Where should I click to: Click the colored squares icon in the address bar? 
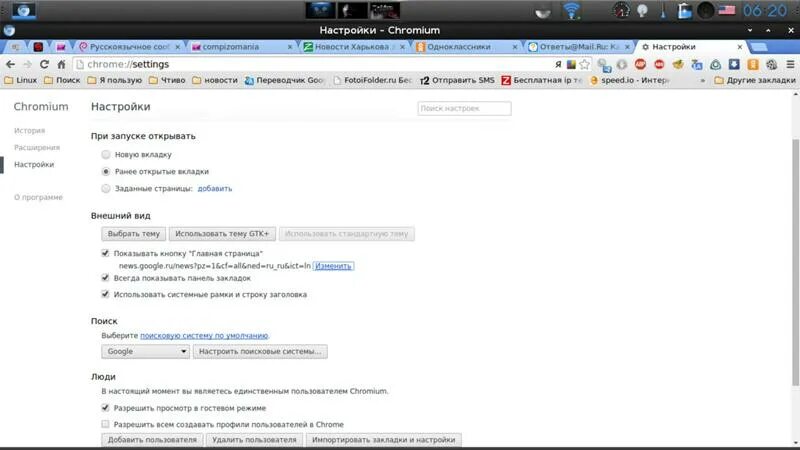[x=571, y=64]
